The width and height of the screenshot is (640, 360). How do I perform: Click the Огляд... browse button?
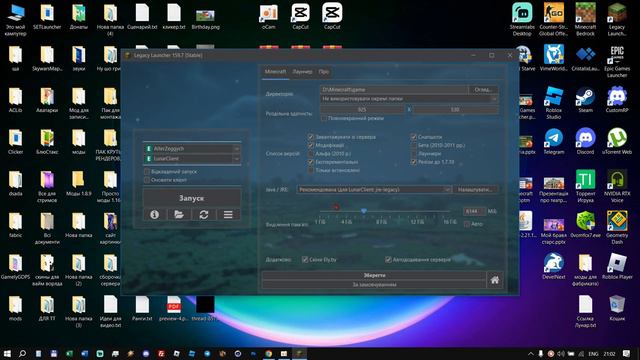click(484, 89)
